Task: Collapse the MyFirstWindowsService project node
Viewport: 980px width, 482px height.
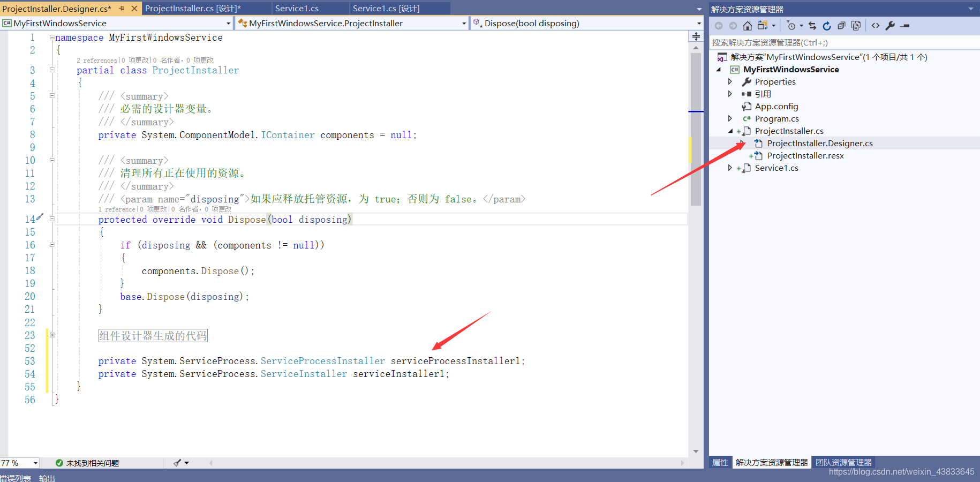Action: click(719, 70)
